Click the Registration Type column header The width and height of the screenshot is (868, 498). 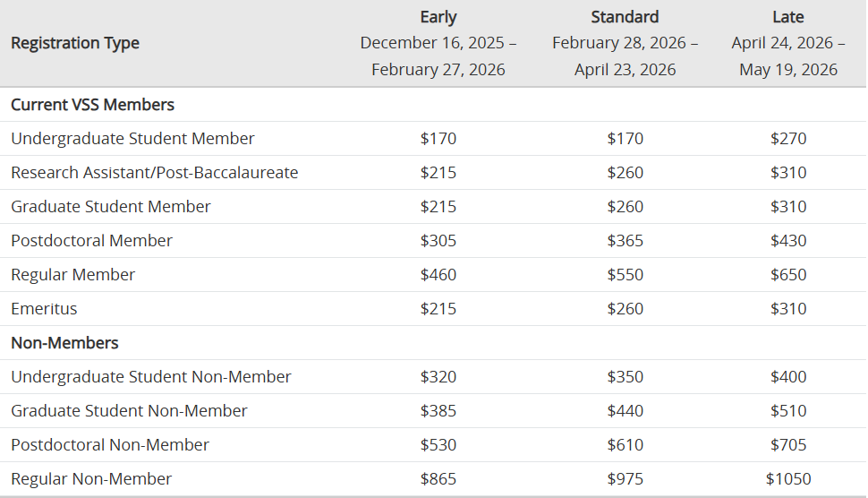pos(75,43)
